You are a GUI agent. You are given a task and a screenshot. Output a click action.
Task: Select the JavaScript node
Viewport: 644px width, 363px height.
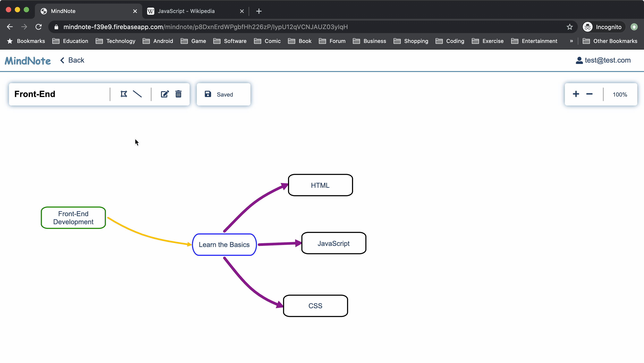click(x=334, y=244)
